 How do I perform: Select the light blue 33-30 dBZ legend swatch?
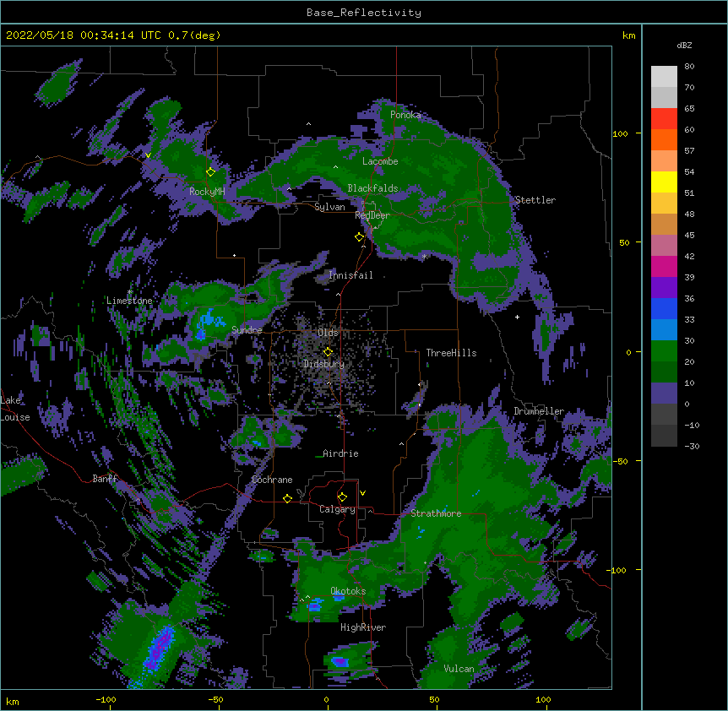click(x=664, y=329)
